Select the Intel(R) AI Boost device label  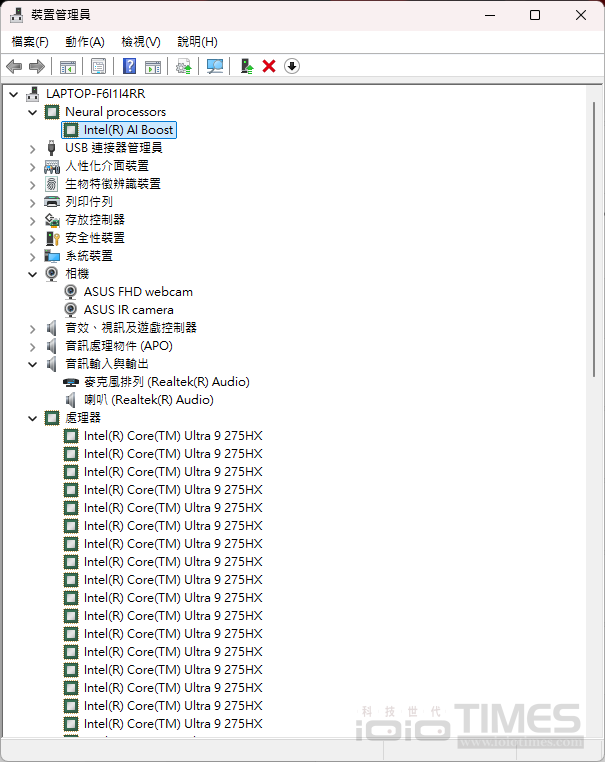[x=128, y=130]
